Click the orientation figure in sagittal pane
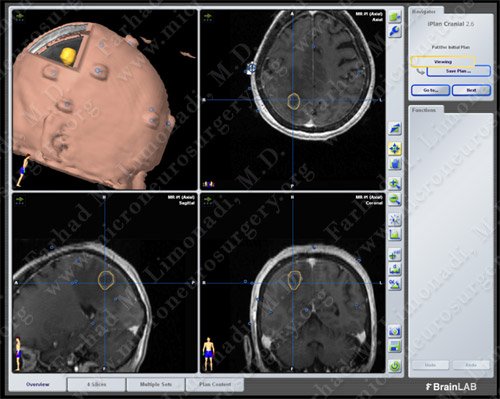 tap(18, 353)
